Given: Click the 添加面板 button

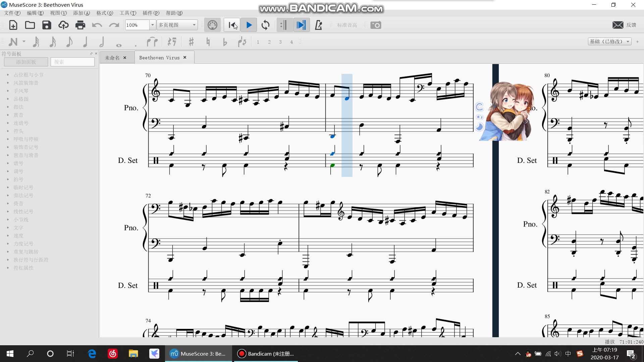Looking at the screenshot, I should (26, 62).
